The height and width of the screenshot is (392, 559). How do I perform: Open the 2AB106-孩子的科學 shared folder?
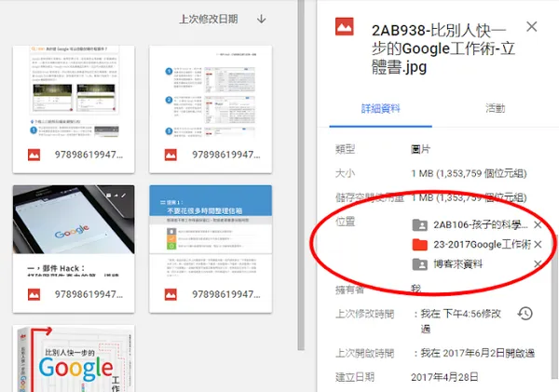[470, 225]
